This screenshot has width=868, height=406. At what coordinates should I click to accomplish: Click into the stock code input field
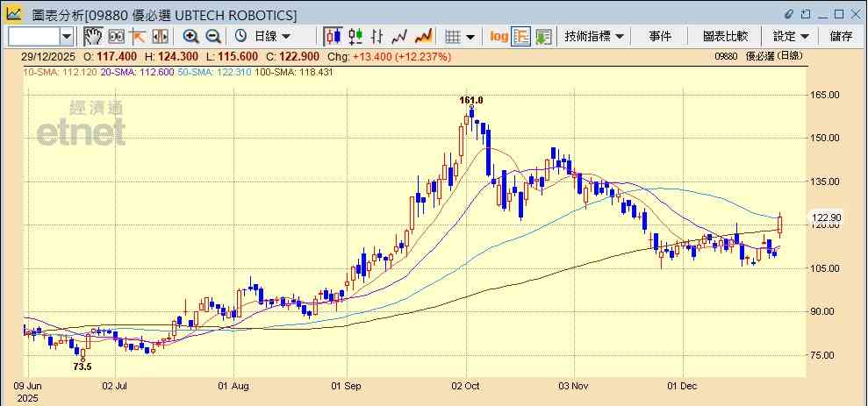(x=33, y=37)
